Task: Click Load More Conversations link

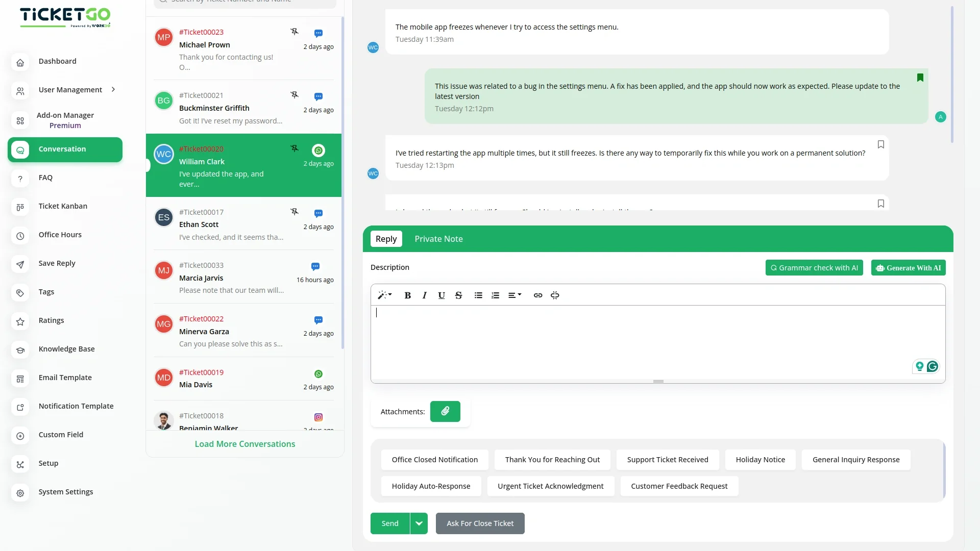Action: 245,444
